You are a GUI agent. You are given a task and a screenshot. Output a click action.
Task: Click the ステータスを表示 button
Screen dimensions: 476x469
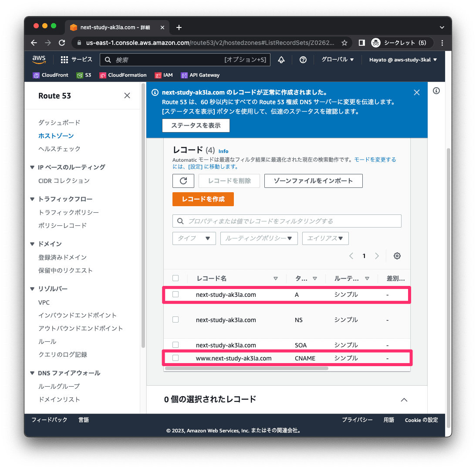[x=196, y=126]
